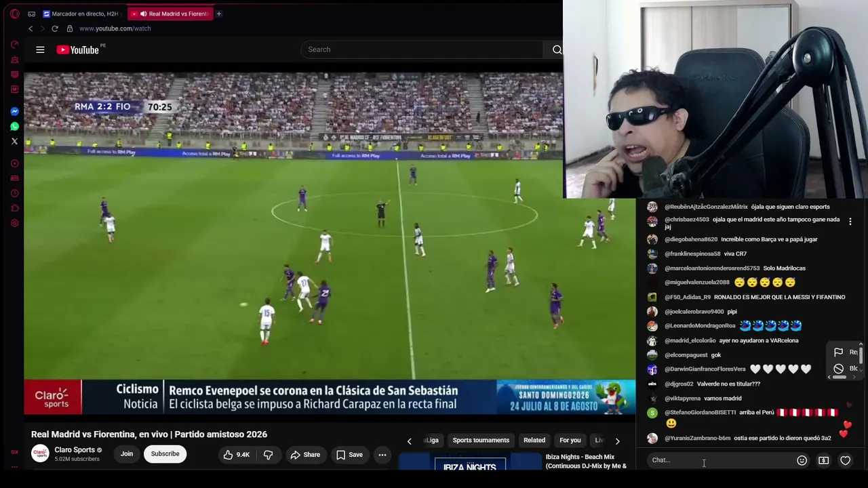Select the For you chip

point(570,441)
